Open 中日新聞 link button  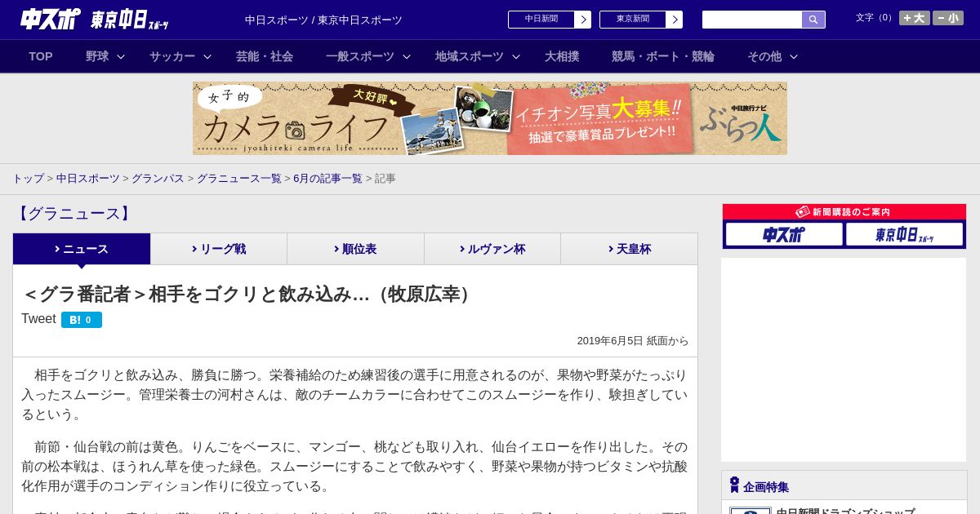point(541,20)
